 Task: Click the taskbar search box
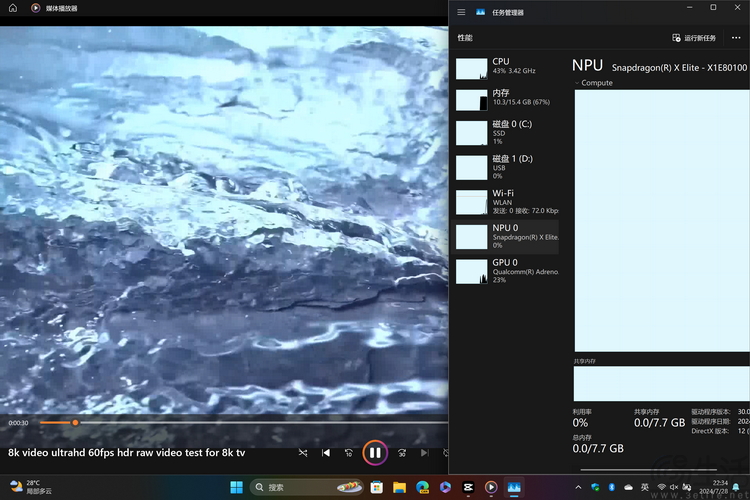point(306,487)
